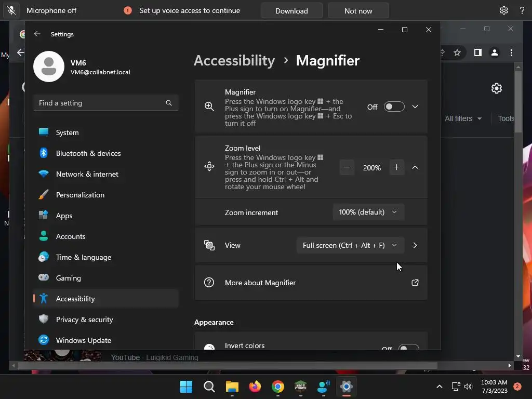Turn on the Magnifier toggle
This screenshot has height=399, width=532.
tap(394, 107)
